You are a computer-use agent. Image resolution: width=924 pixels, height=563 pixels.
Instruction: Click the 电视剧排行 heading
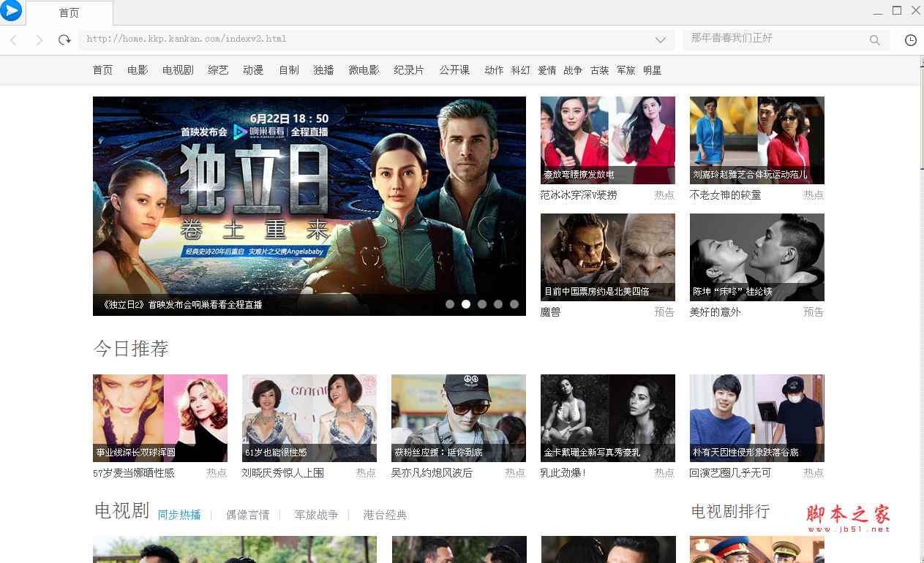click(730, 511)
